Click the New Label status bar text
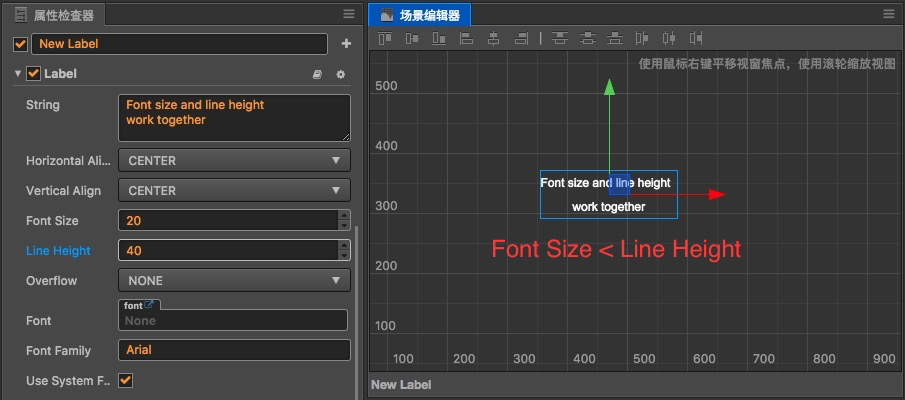Screen dimensions: 905x400 (x=401, y=385)
